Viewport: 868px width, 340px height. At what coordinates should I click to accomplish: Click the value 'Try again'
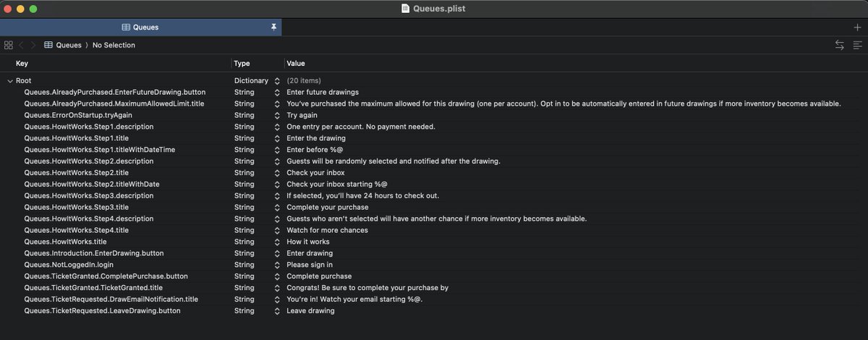(x=302, y=115)
